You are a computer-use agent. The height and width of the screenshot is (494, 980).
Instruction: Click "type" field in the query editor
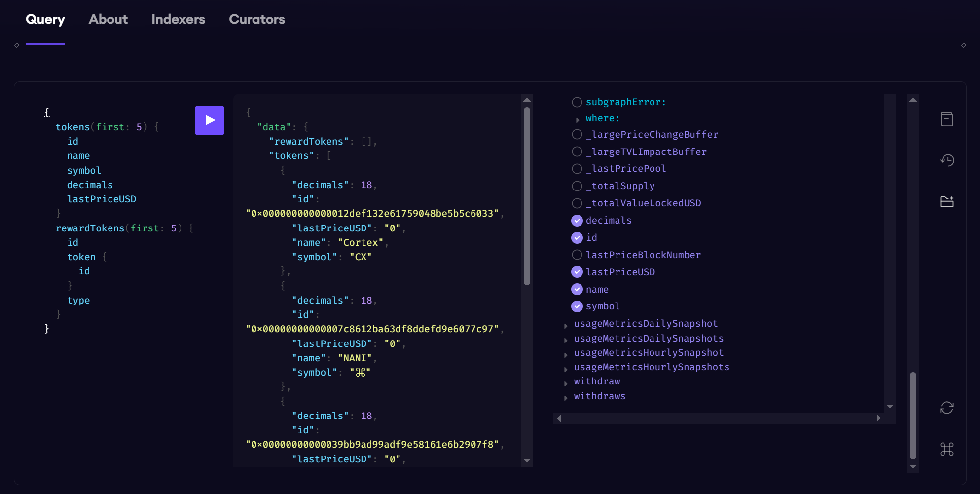coord(78,300)
